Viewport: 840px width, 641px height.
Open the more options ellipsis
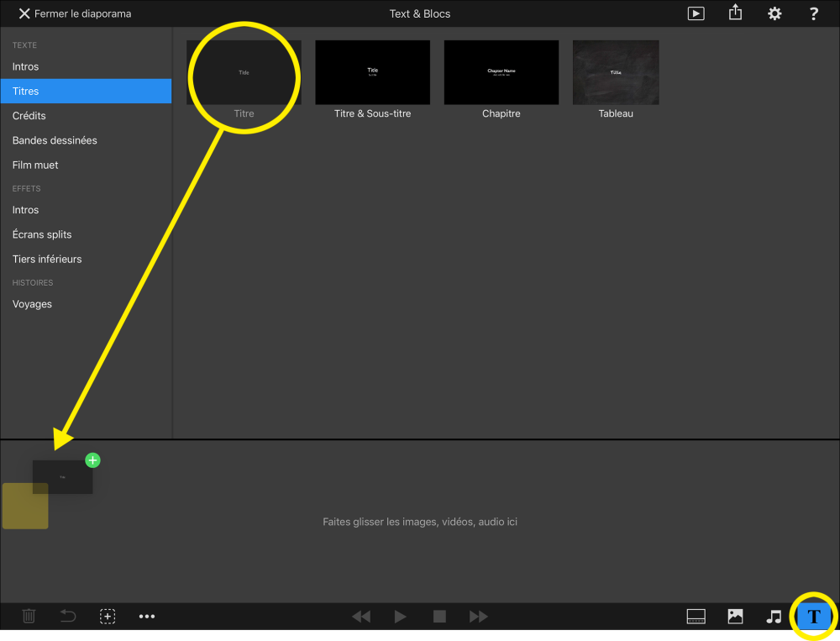pos(147,617)
